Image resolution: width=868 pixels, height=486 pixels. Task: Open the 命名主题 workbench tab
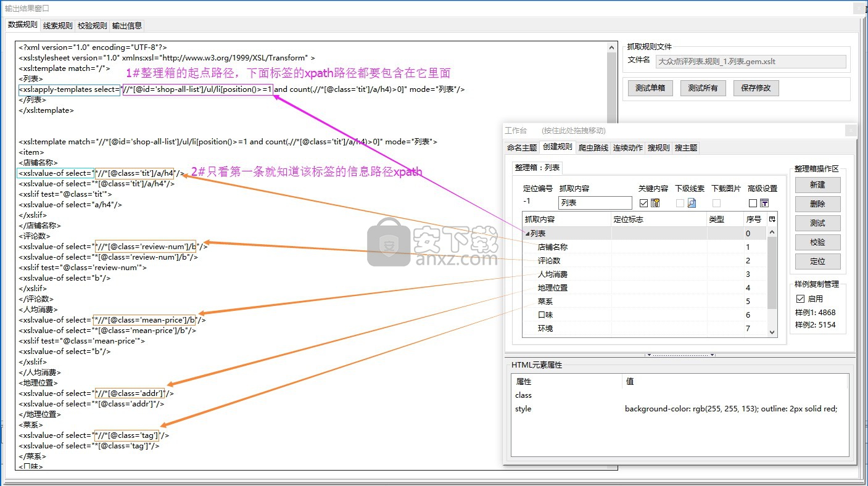(522, 147)
